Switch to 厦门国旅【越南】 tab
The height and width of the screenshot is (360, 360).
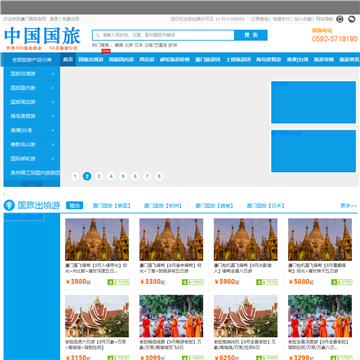click(x=215, y=206)
